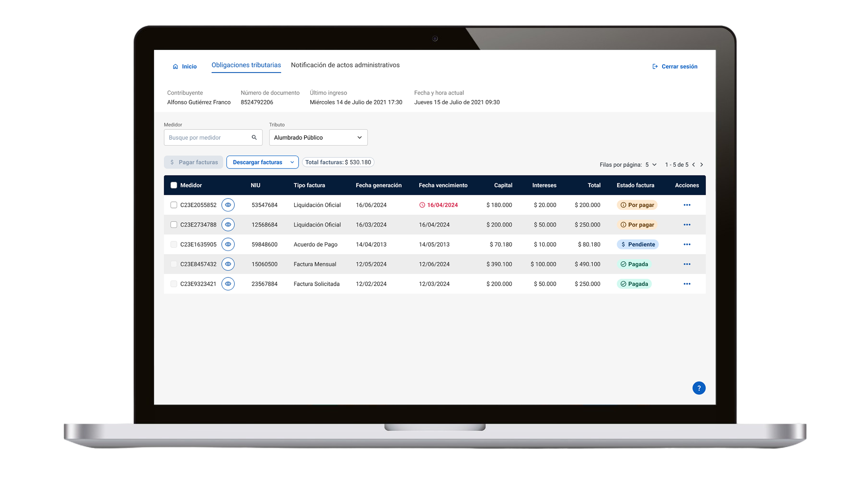
Task: Go to the next page arrow
Action: 702,165
